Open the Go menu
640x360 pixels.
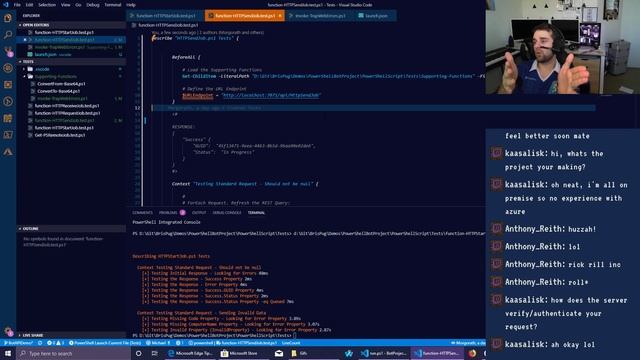[78, 5]
